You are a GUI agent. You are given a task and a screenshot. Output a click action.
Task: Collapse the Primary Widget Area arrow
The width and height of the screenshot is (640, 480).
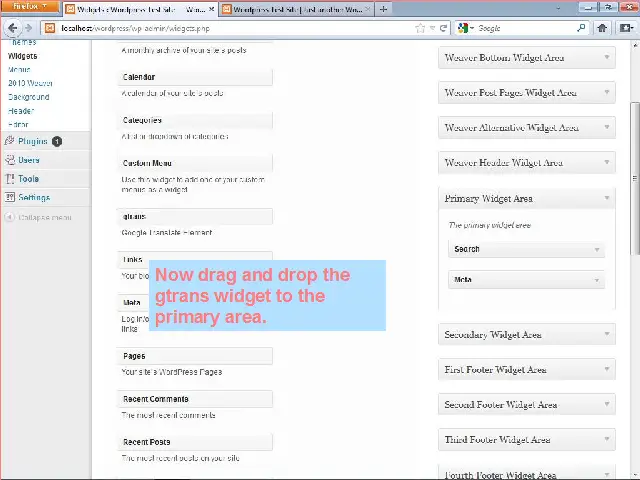(x=607, y=198)
